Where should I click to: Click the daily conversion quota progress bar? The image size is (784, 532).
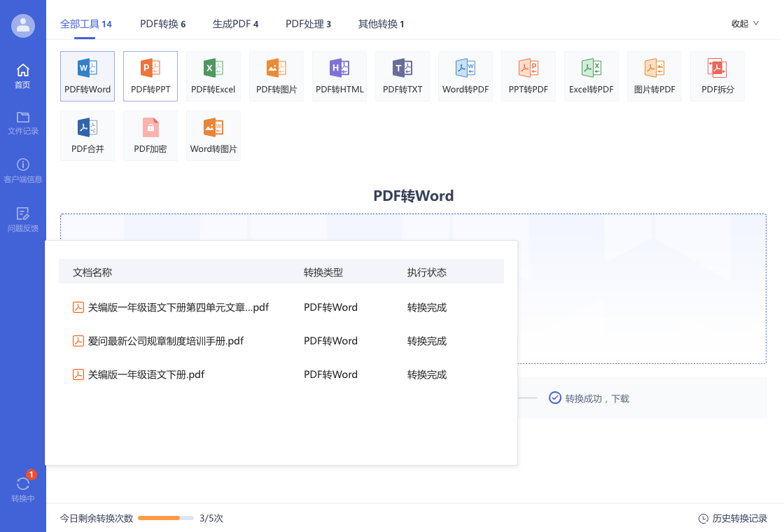click(x=166, y=518)
